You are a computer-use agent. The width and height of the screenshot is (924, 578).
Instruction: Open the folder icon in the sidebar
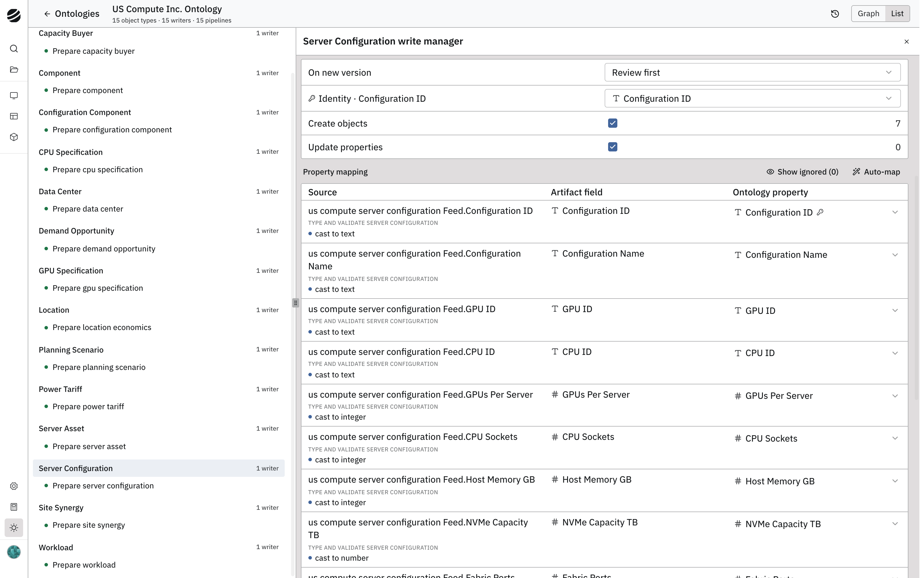14,70
